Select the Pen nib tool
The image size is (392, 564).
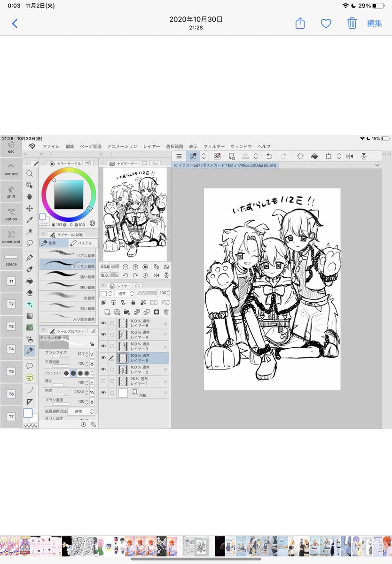(30, 258)
